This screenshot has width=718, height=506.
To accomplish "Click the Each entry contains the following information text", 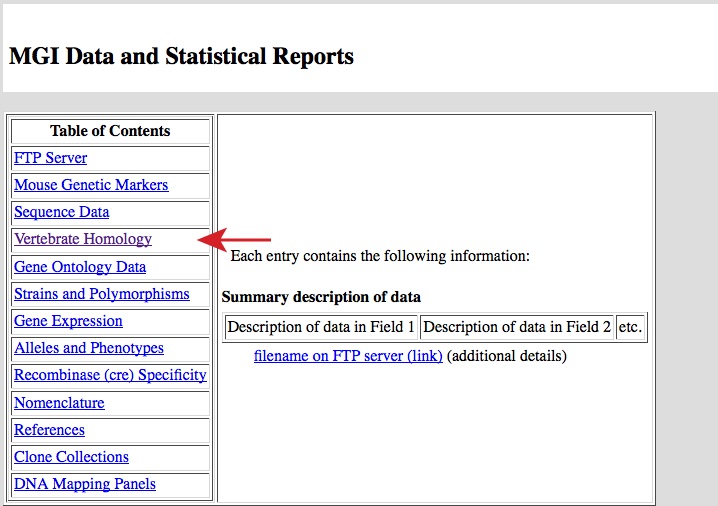I will coord(380,256).
